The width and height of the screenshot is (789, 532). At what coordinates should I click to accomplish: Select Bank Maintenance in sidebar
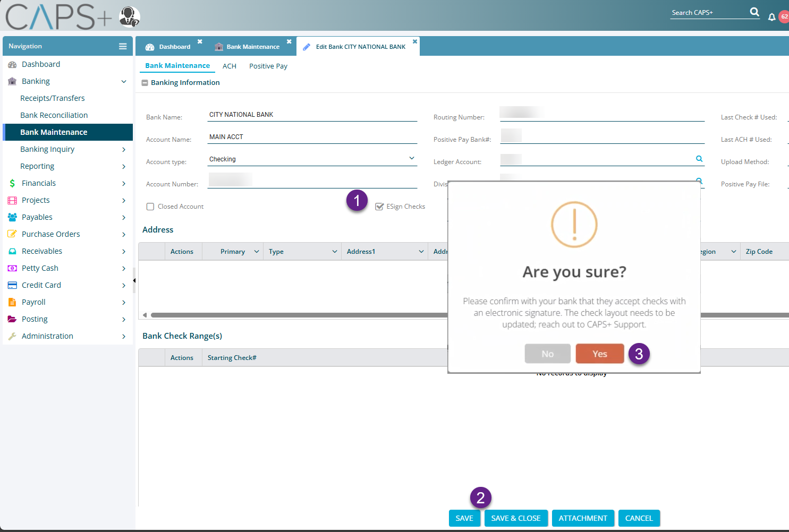pos(67,132)
